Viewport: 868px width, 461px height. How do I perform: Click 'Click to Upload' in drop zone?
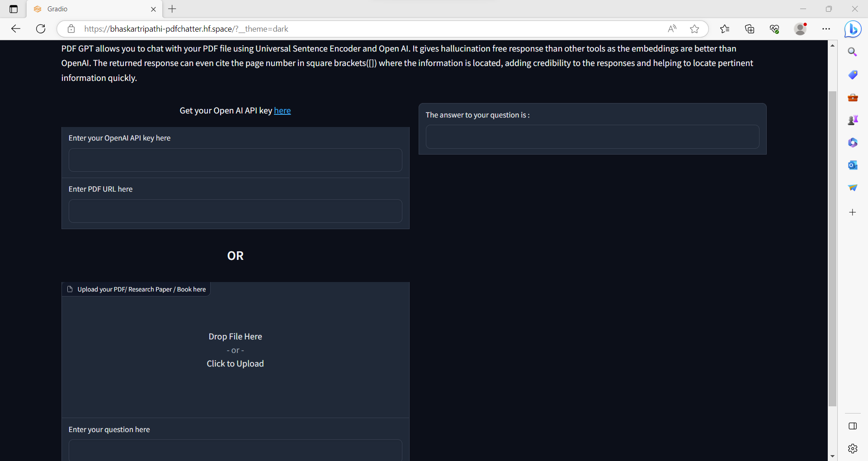(235, 364)
